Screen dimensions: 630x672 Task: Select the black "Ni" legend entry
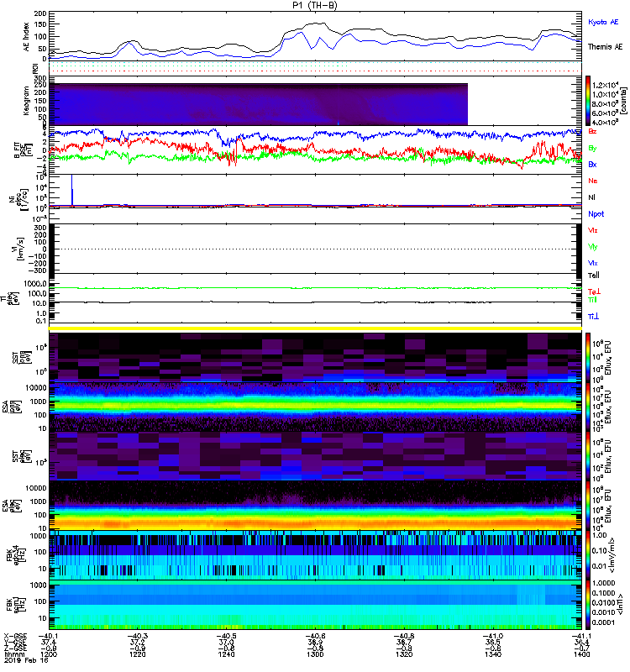pyautogui.click(x=592, y=197)
